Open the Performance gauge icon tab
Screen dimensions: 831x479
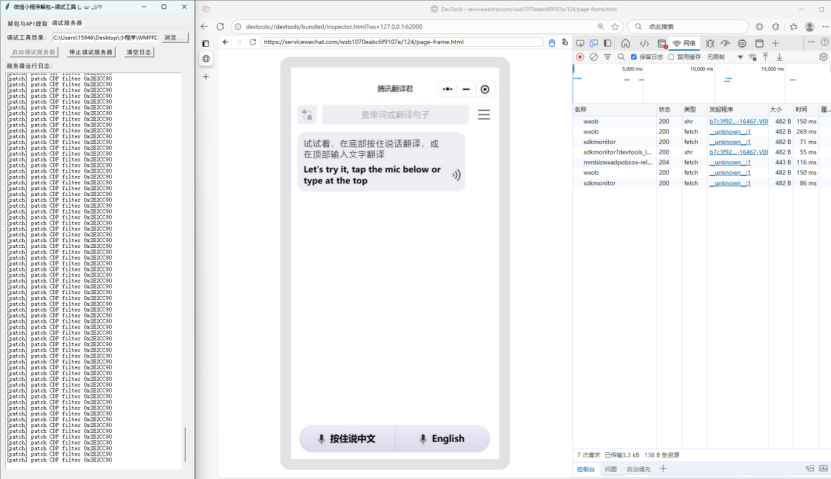(x=726, y=43)
